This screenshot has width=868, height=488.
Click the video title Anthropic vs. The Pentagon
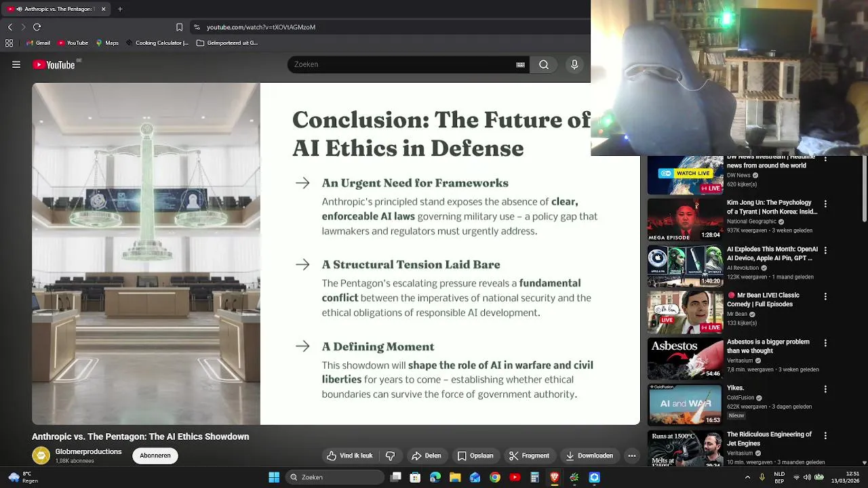click(x=140, y=436)
